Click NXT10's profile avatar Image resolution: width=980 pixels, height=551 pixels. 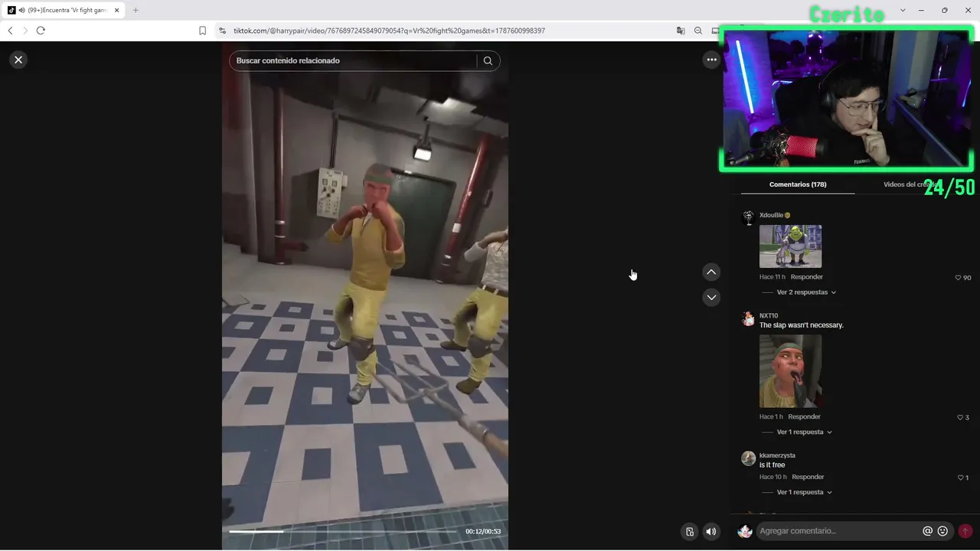coord(749,319)
